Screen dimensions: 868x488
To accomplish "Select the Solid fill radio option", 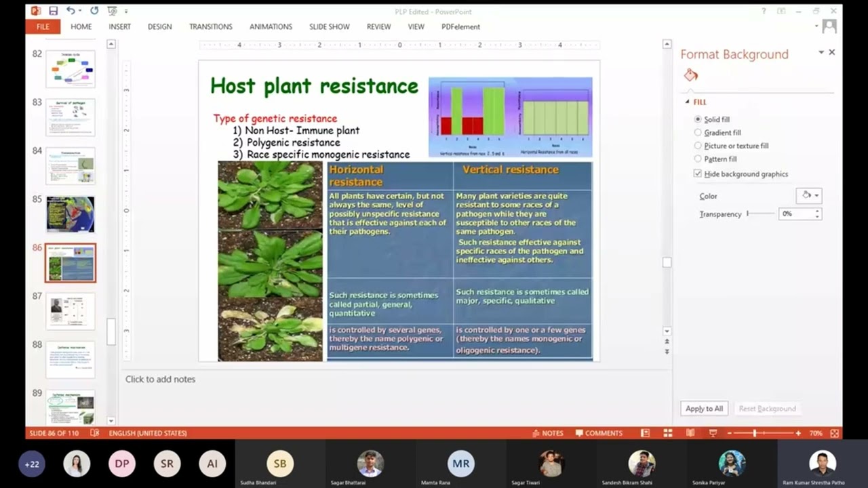I will point(698,119).
